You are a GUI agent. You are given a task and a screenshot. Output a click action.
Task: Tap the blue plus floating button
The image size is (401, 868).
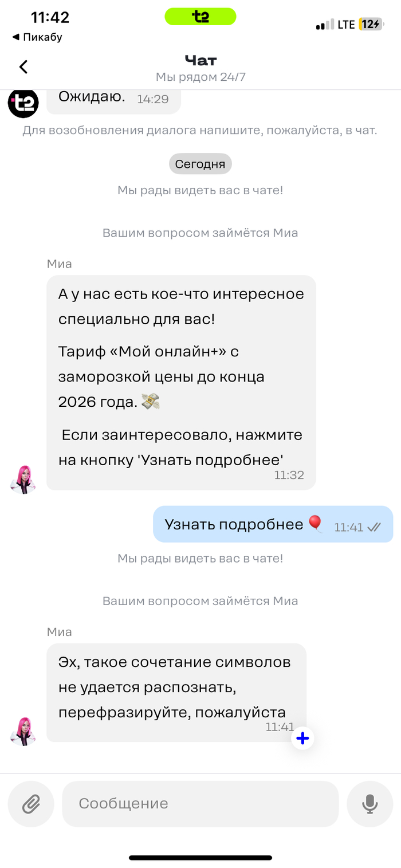pyautogui.click(x=302, y=739)
